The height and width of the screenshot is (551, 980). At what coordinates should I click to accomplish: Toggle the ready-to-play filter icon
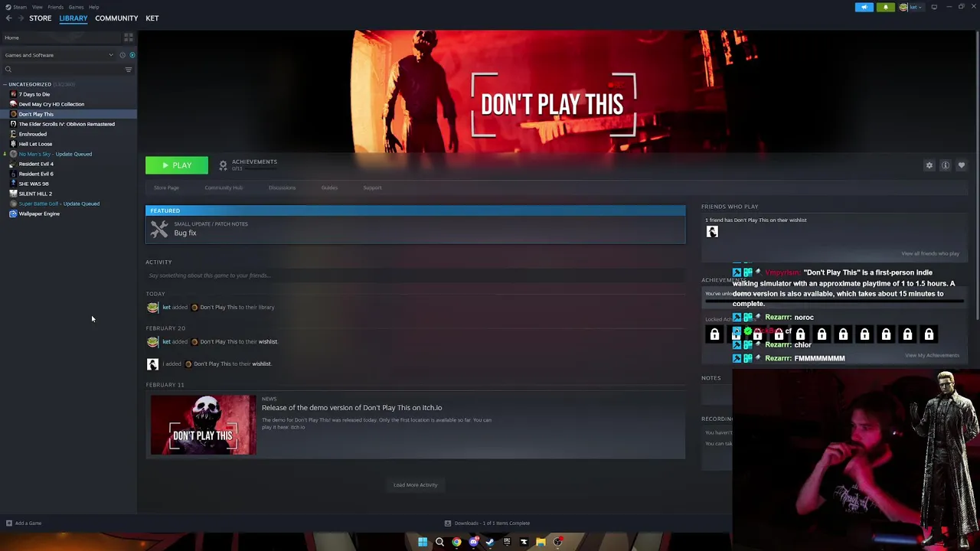(132, 55)
